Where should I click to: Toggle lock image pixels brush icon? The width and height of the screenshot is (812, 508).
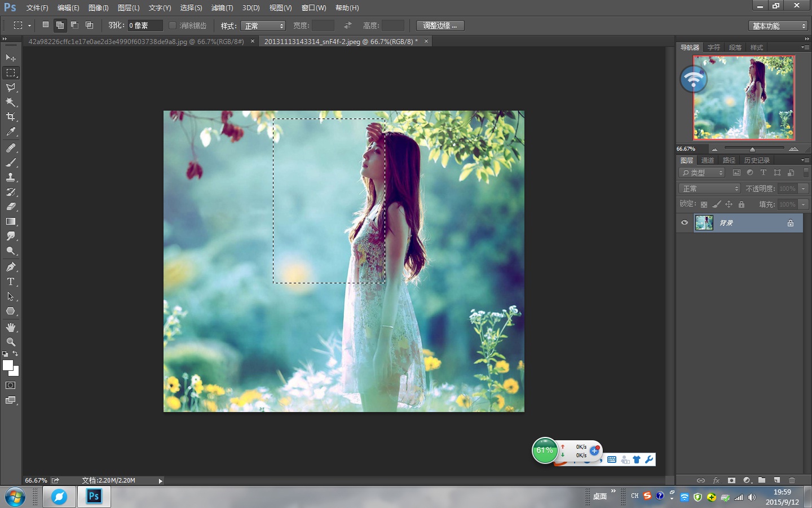coord(716,204)
